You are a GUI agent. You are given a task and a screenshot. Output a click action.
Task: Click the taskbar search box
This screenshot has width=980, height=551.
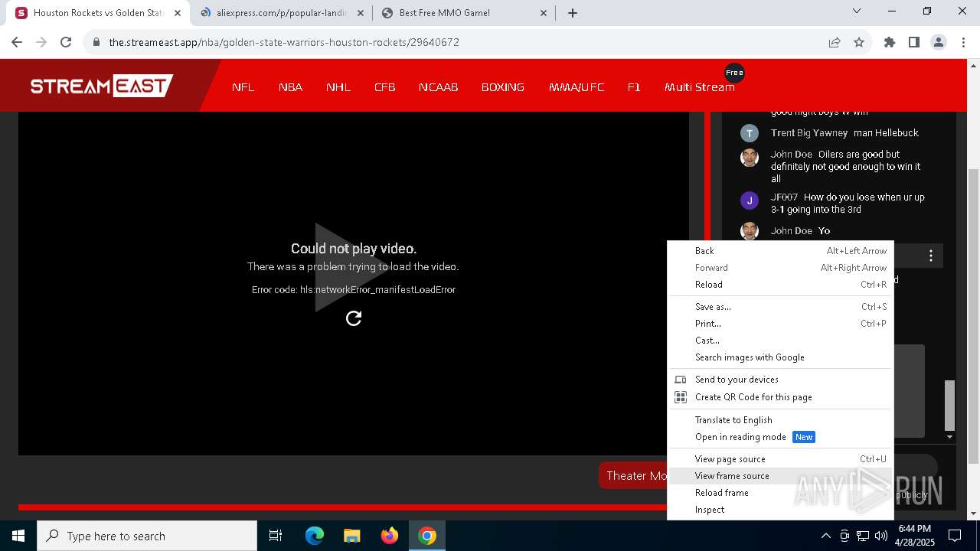pos(147,536)
